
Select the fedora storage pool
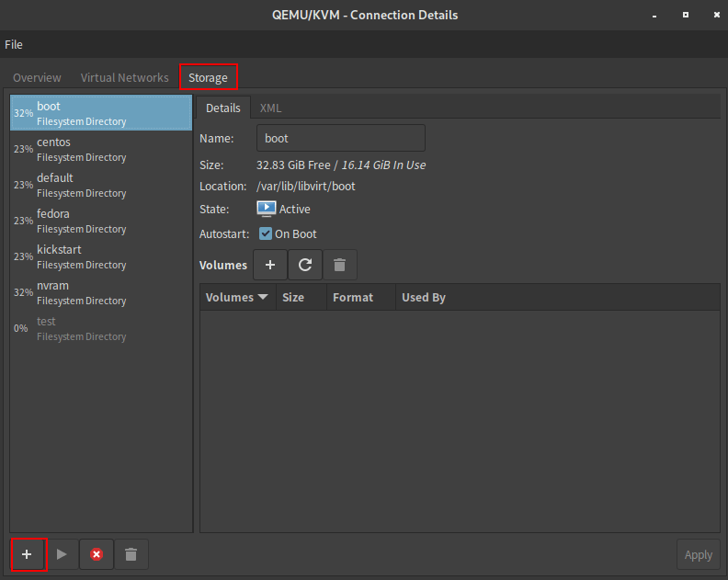click(101, 221)
